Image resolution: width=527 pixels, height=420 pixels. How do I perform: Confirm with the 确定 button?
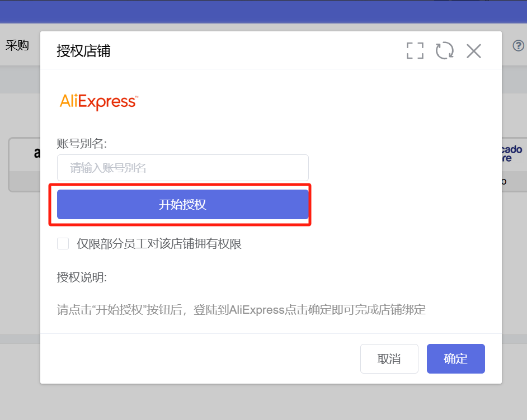coord(456,359)
